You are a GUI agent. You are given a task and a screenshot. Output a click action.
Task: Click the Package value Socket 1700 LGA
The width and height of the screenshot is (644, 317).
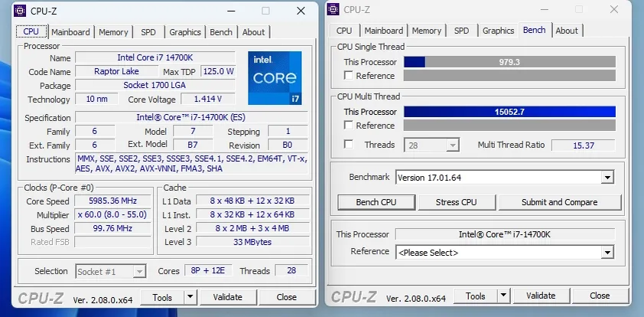(155, 85)
